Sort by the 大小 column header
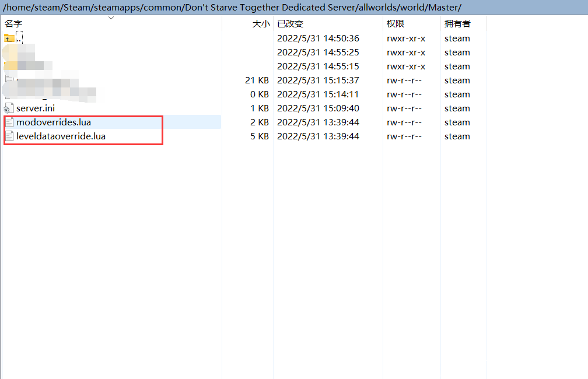This screenshot has width=588, height=379. pos(261,24)
